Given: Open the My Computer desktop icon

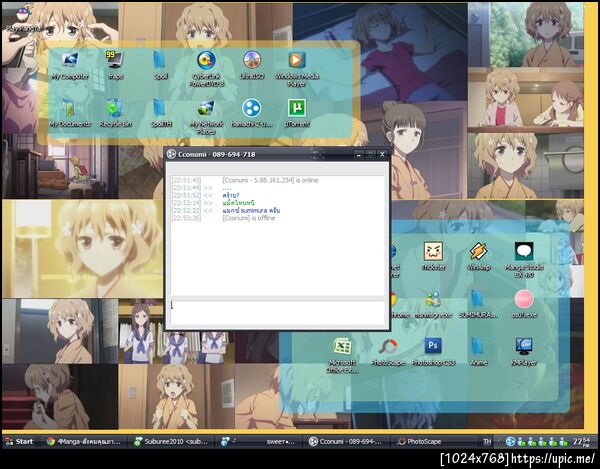Looking at the screenshot, I should coord(70,66).
